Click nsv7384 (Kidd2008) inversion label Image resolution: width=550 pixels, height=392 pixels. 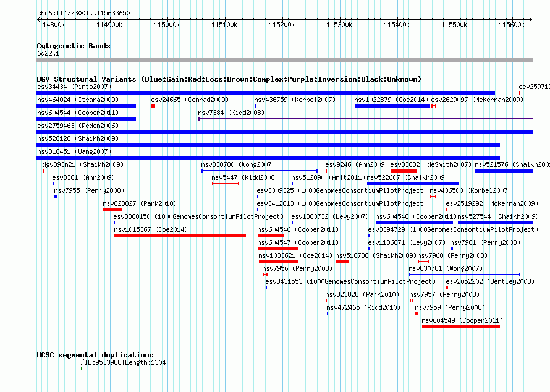point(231,113)
